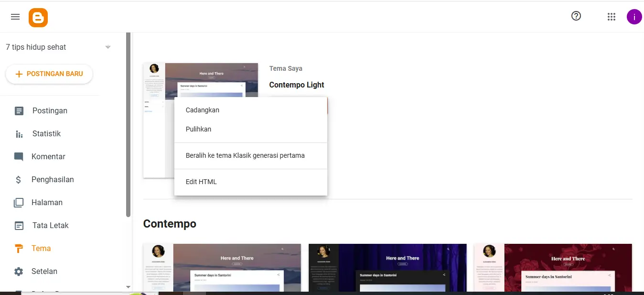The image size is (644, 295).
Task: Open the purple account avatar
Action: [634, 17]
